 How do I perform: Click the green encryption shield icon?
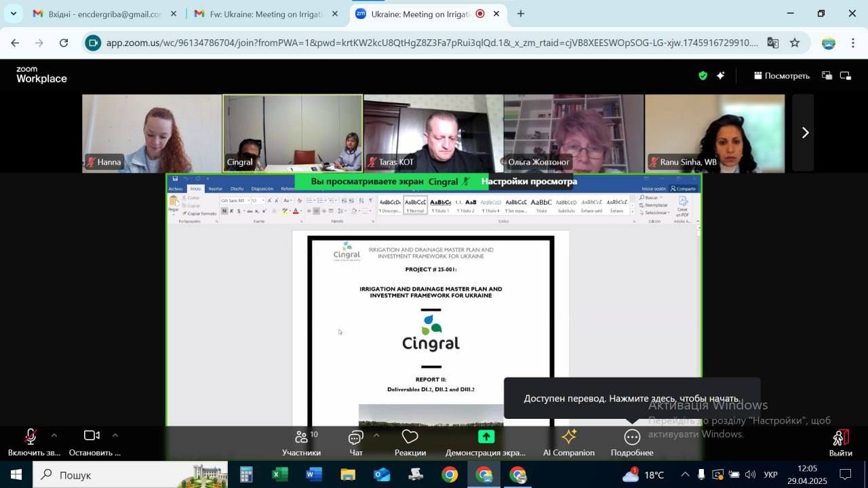[x=703, y=76]
